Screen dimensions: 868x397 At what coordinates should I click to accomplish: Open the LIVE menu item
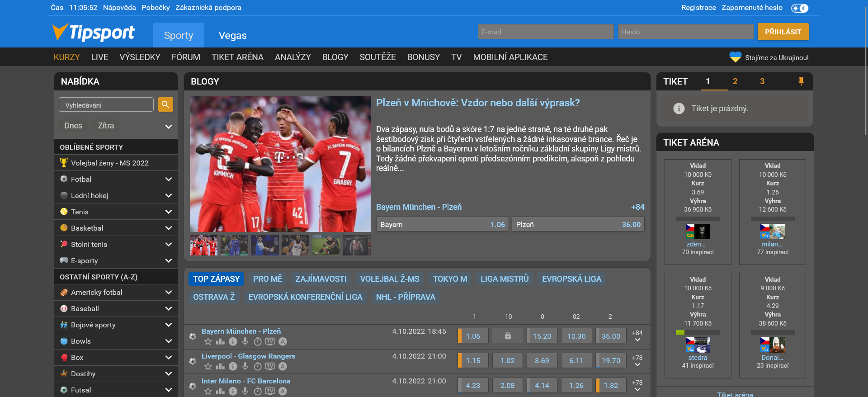pyautogui.click(x=99, y=57)
